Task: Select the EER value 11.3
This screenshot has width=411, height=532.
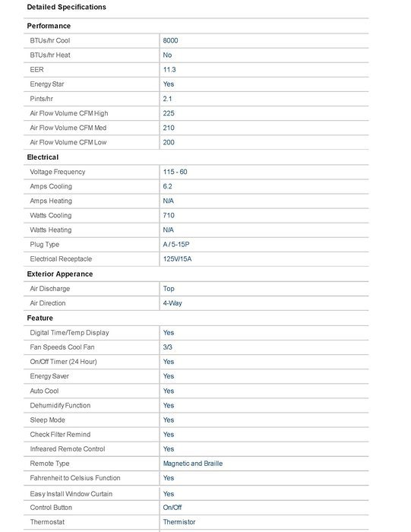Action: click(169, 70)
